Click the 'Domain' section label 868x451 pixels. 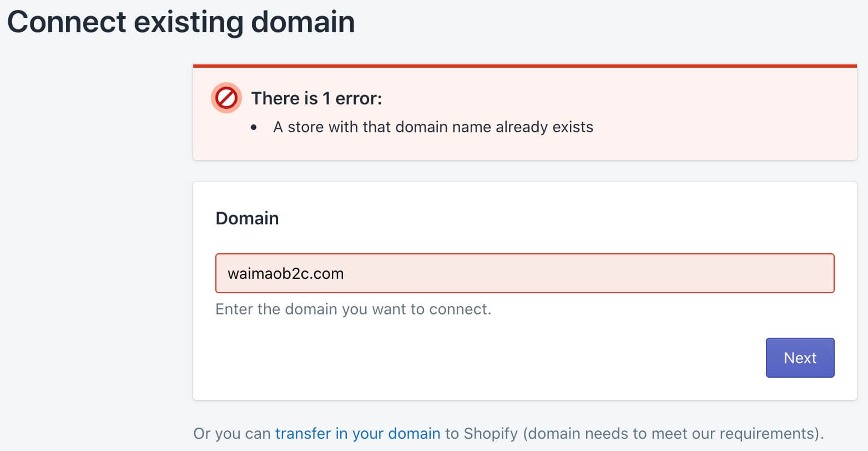247,218
